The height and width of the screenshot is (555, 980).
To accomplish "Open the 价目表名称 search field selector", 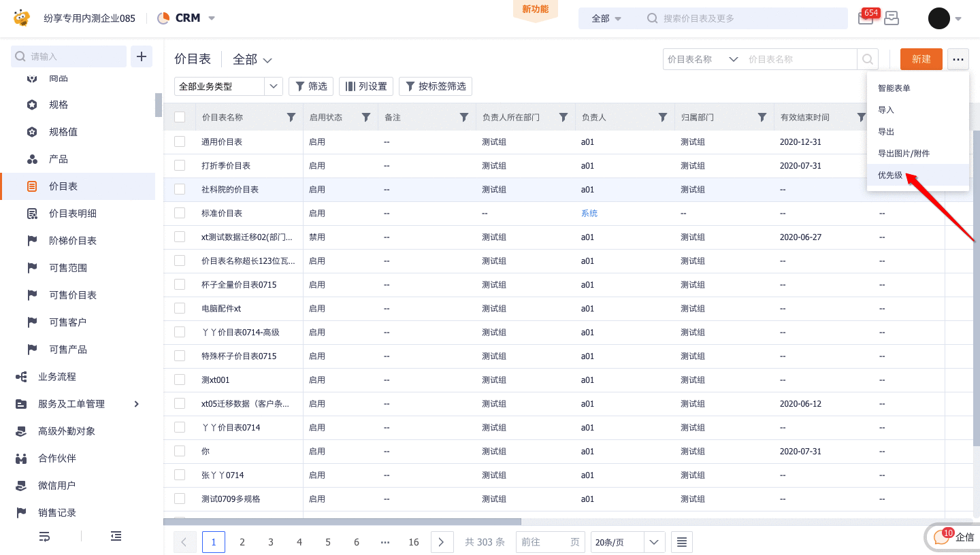I will point(703,59).
